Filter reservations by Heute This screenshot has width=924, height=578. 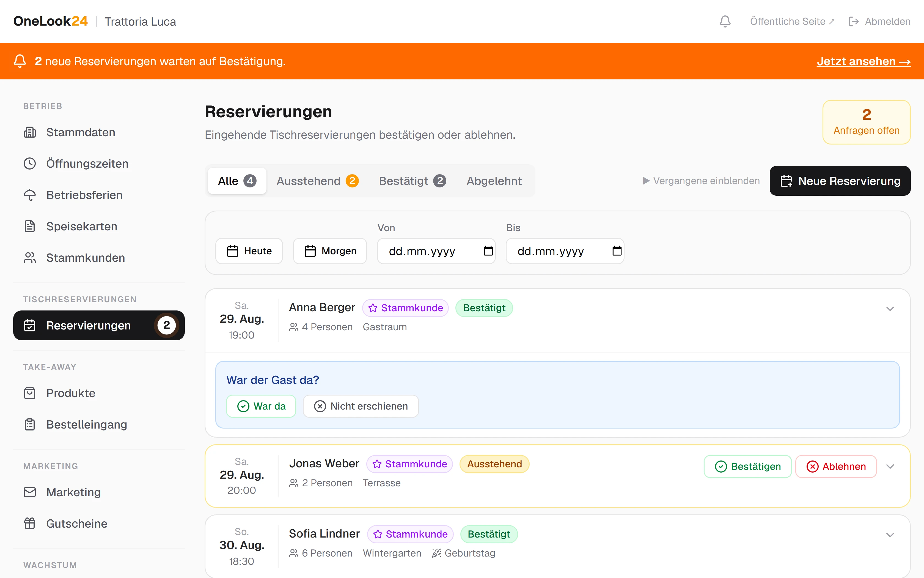tap(249, 251)
